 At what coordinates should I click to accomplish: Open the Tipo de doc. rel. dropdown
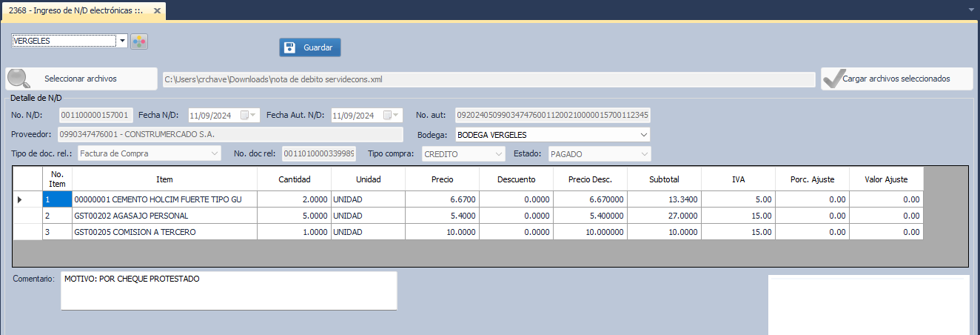click(x=215, y=154)
